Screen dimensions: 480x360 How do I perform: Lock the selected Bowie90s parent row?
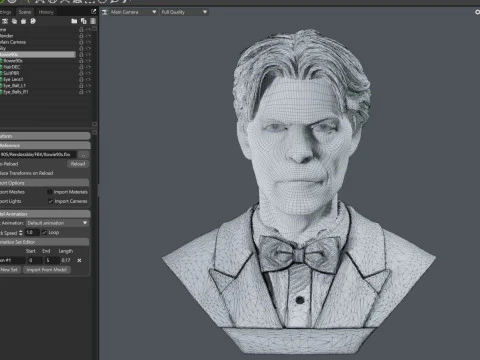[81, 54]
